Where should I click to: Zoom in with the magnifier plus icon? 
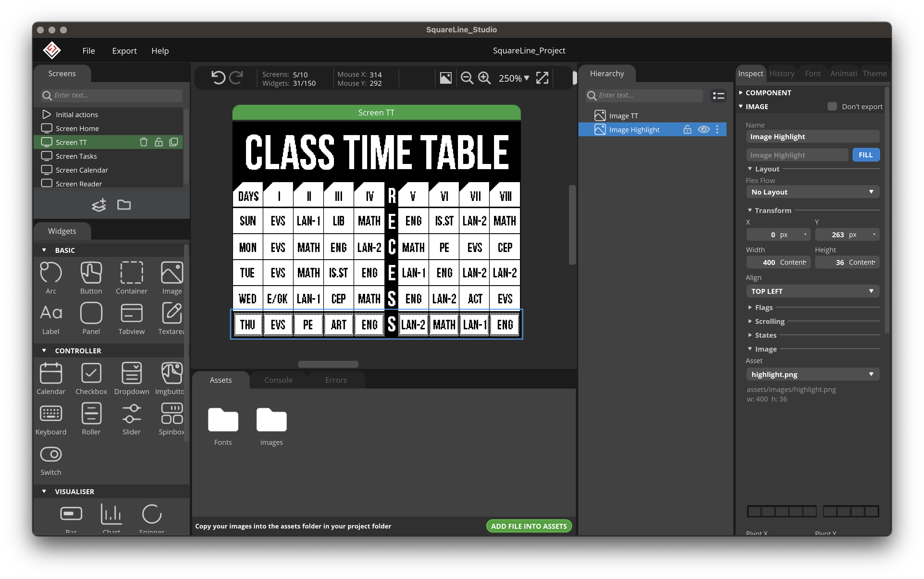coord(484,78)
